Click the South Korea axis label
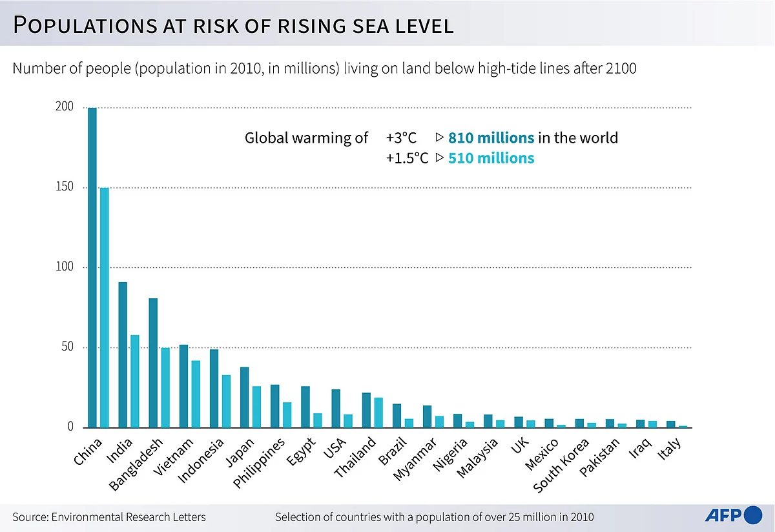 pos(561,466)
